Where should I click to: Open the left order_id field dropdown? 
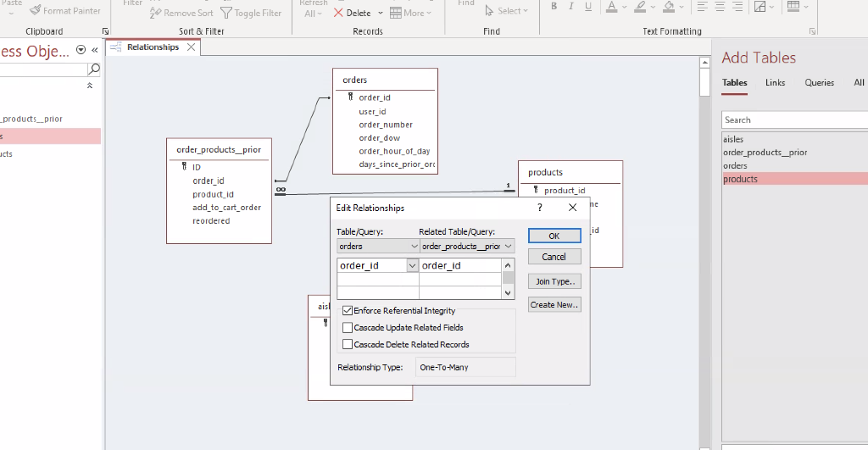[413, 266]
